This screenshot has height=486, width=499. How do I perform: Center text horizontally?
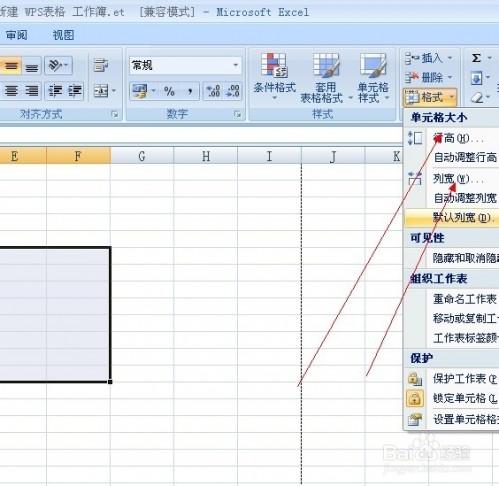coord(11,91)
